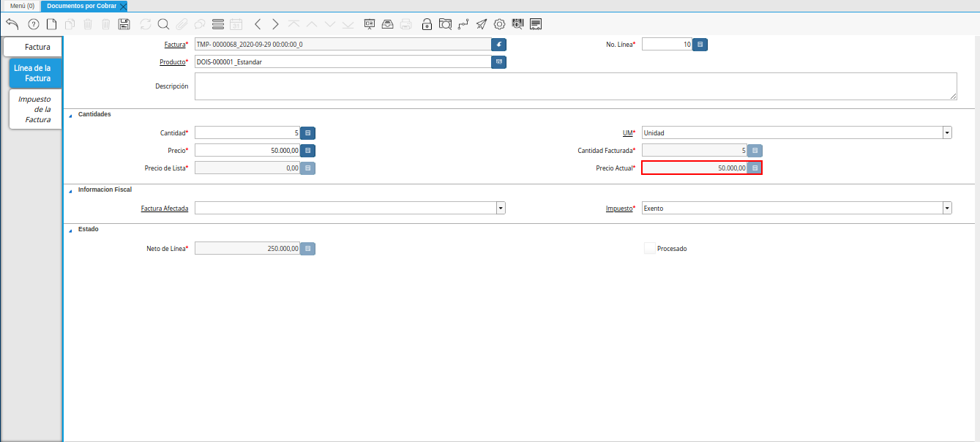Image resolution: width=980 pixels, height=442 pixels.
Task: Click the greyed-out refresh icon
Action: click(x=145, y=24)
